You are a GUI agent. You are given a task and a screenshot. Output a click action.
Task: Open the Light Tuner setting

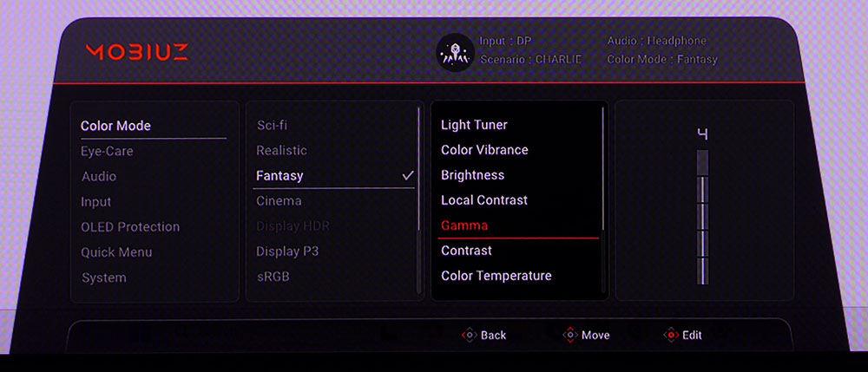[474, 125]
